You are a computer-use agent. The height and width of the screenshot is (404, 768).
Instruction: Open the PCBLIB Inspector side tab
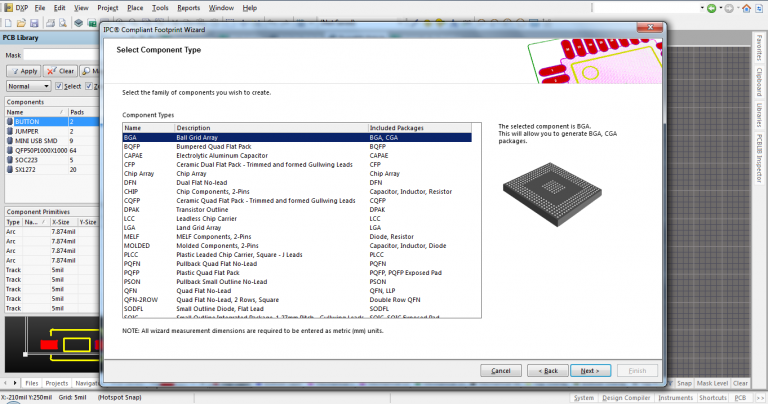point(759,158)
